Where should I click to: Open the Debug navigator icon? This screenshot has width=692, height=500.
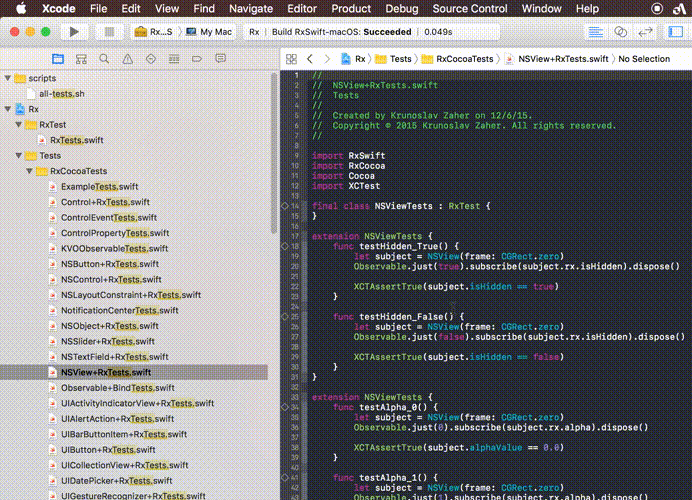point(174,59)
